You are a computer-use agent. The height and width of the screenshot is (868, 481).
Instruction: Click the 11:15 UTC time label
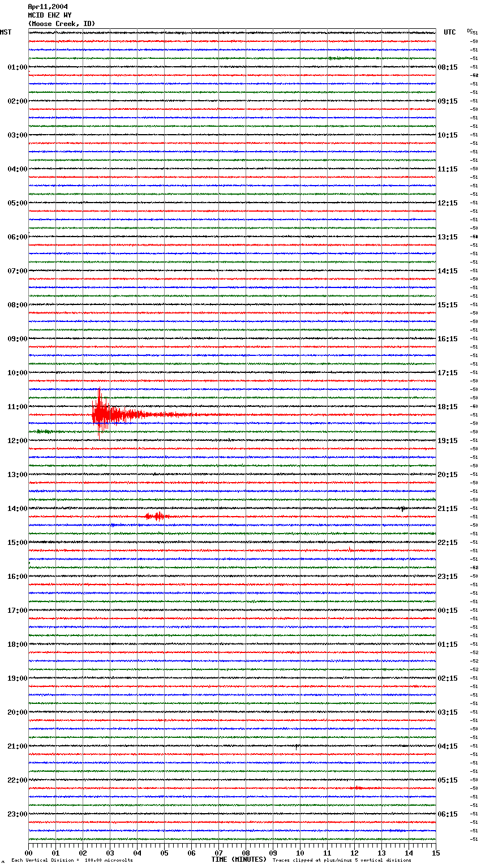[x=448, y=169]
